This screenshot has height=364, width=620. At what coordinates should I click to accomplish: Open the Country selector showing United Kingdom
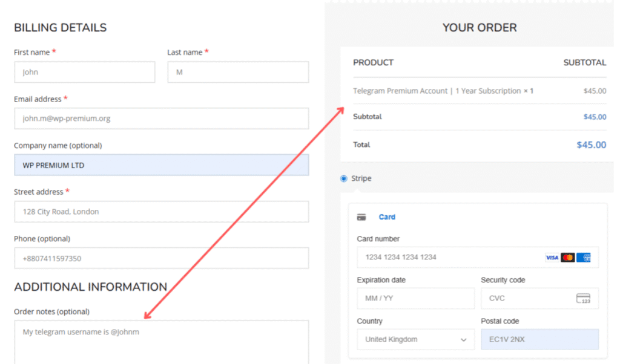(x=416, y=339)
